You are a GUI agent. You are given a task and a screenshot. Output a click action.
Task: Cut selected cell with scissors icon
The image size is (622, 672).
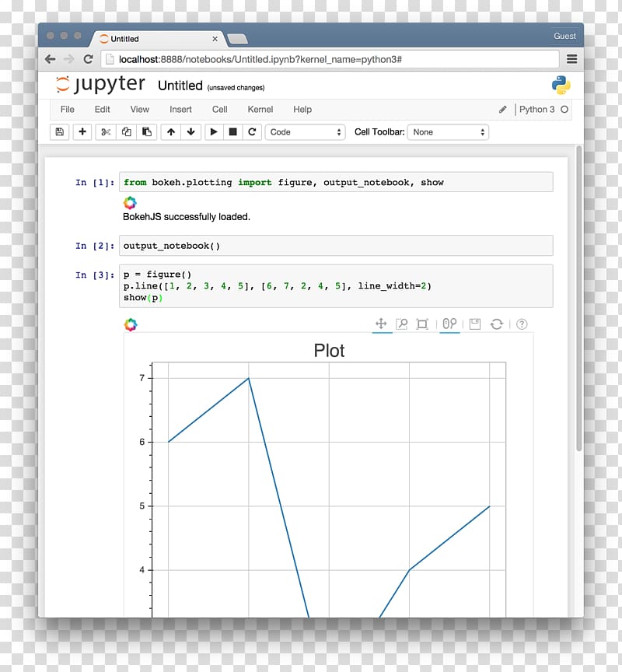click(x=106, y=132)
